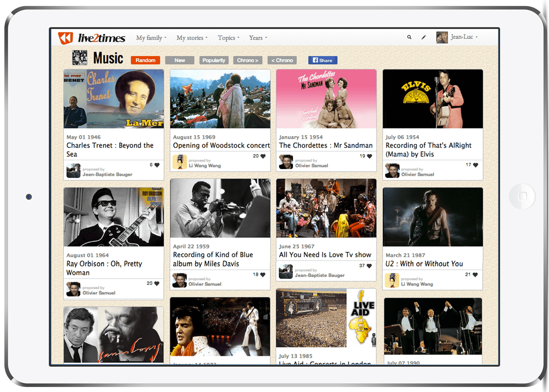The image size is (549, 392).
Task: Switch sorting to Popularity
Action: coord(214,60)
